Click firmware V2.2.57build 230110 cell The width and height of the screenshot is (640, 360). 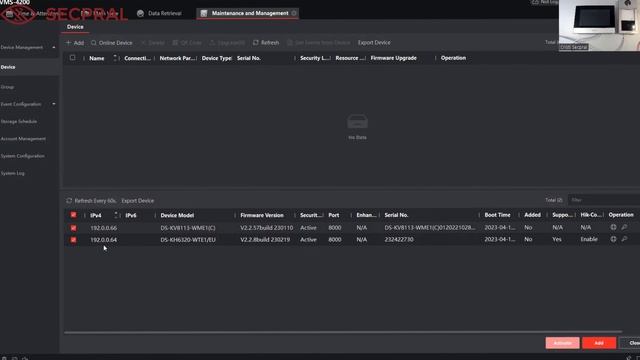tap(267, 228)
